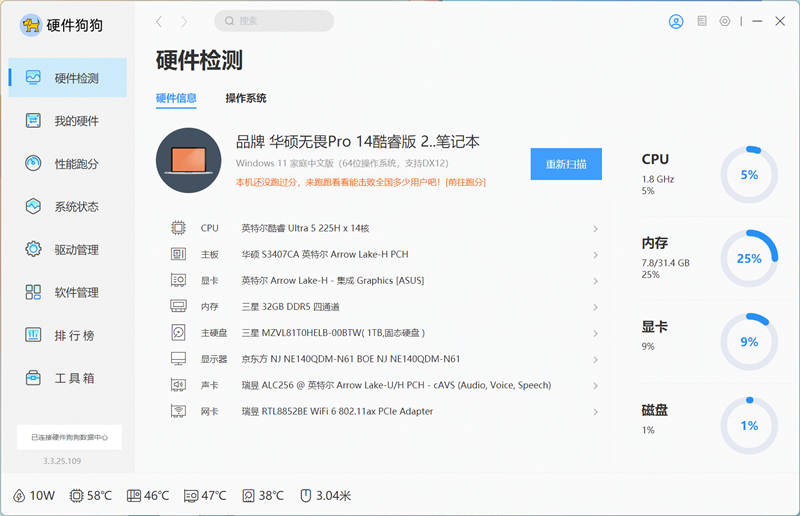This screenshot has height=516, width=800.
Task: Expand the CPU row chevron
Action: pos(595,229)
